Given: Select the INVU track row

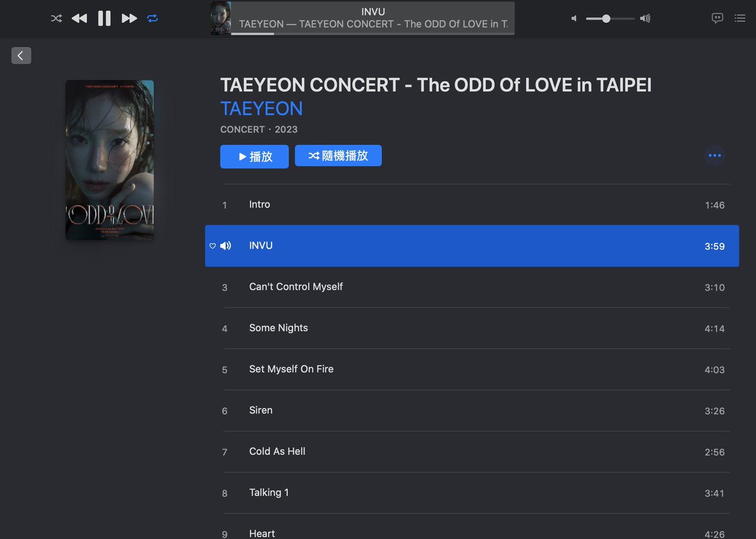Looking at the screenshot, I should (x=472, y=246).
